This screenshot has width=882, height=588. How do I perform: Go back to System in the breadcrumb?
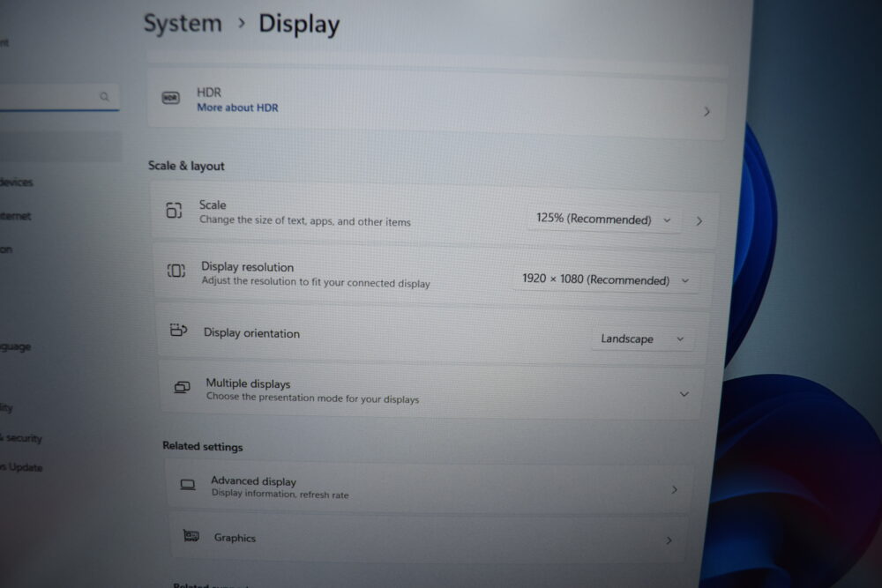(x=183, y=24)
